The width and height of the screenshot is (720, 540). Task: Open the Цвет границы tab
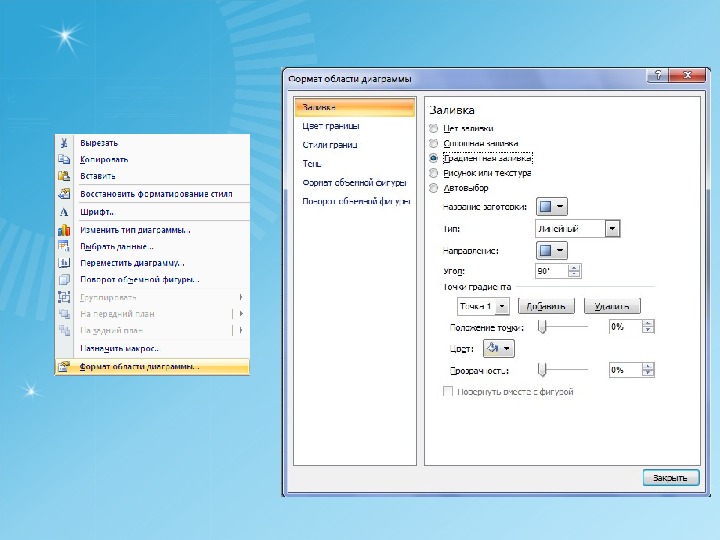(354, 126)
